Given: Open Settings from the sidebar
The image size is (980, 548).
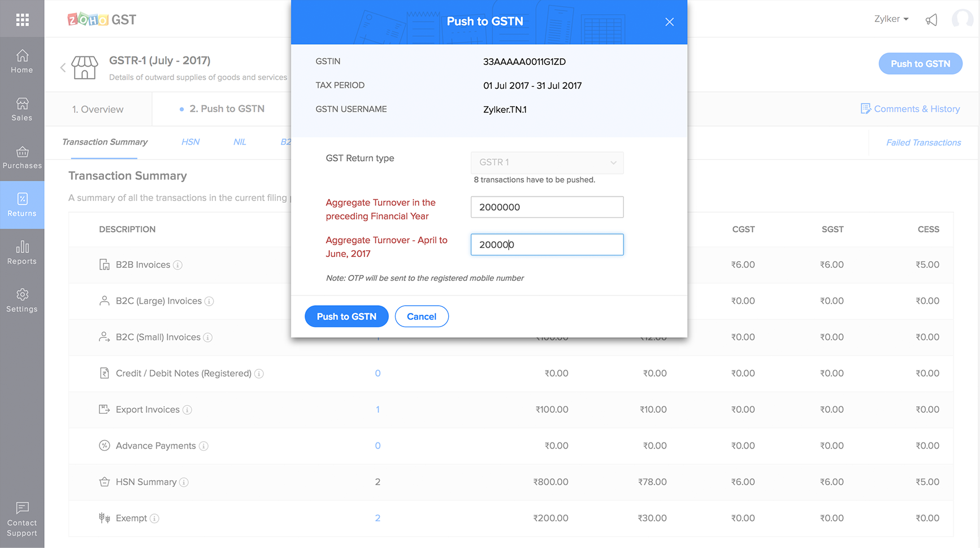Looking at the screenshot, I should 21,300.
